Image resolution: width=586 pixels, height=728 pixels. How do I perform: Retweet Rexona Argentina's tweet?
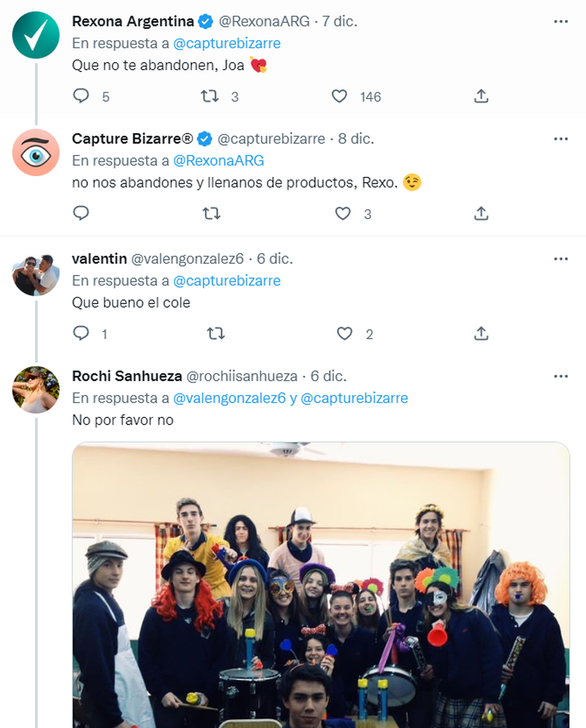210,96
